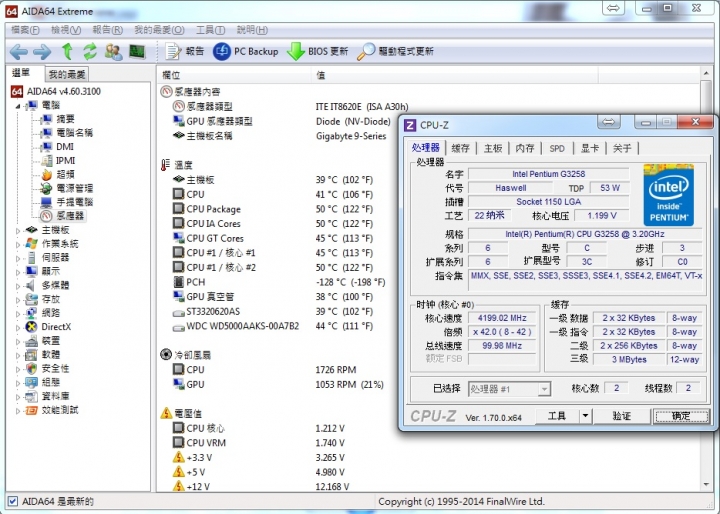Open the 報告 report tool

(x=185, y=51)
